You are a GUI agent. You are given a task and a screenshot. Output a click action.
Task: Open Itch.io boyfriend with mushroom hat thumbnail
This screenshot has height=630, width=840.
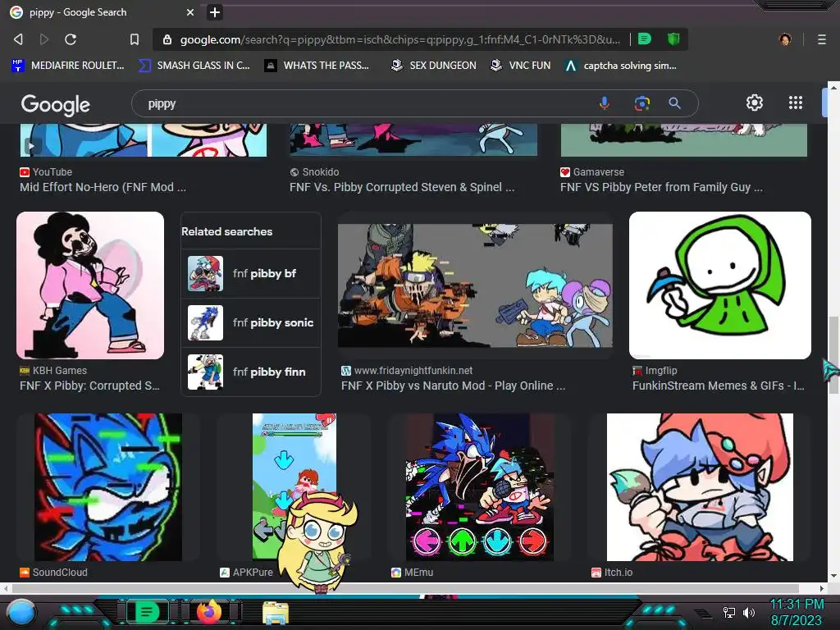tap(700, 487)
